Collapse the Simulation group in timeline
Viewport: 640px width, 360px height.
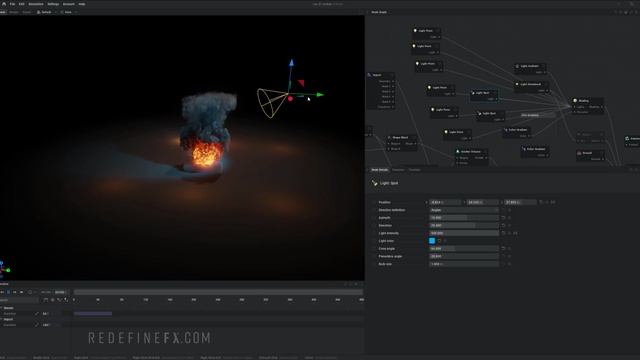pos(1,308)
